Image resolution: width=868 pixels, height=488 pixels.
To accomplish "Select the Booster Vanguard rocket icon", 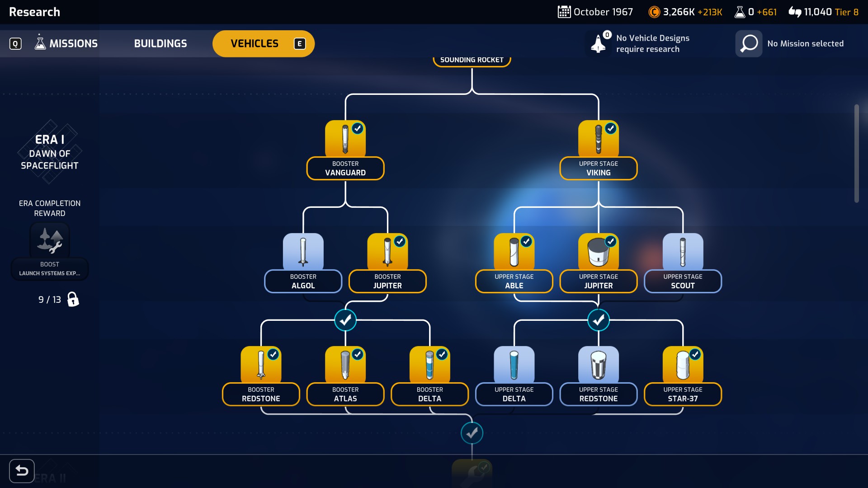I will [x=345, y=139].
